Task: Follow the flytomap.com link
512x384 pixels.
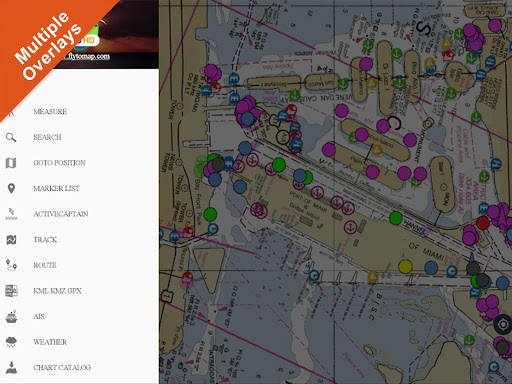Action: pos(87,56)
